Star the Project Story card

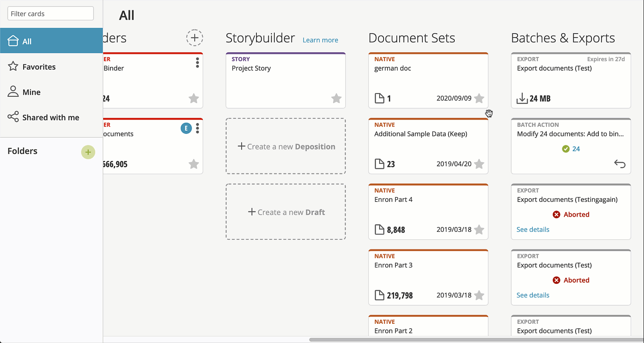[x=336, y=98]
